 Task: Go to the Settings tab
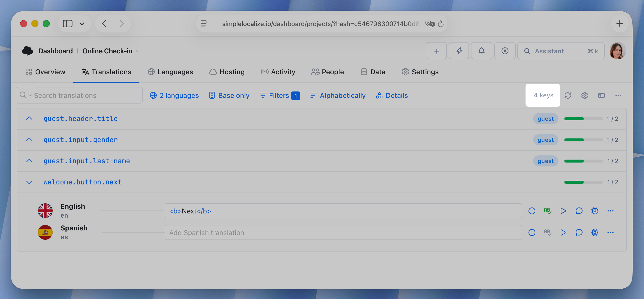[x=420, y=72]
